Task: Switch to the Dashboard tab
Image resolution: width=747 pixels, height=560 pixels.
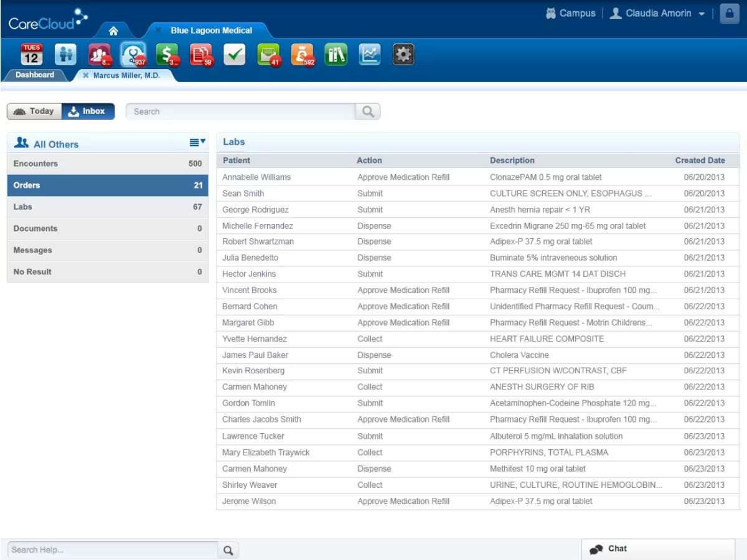Action: 35,75
